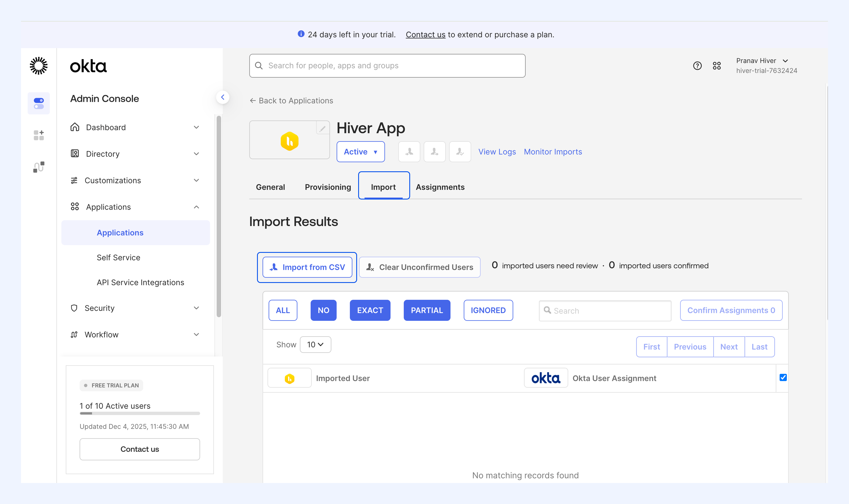Collapse the Applications menu chevron
The image size is (849, 504).
pyautogui.click(x=196, y=207)
